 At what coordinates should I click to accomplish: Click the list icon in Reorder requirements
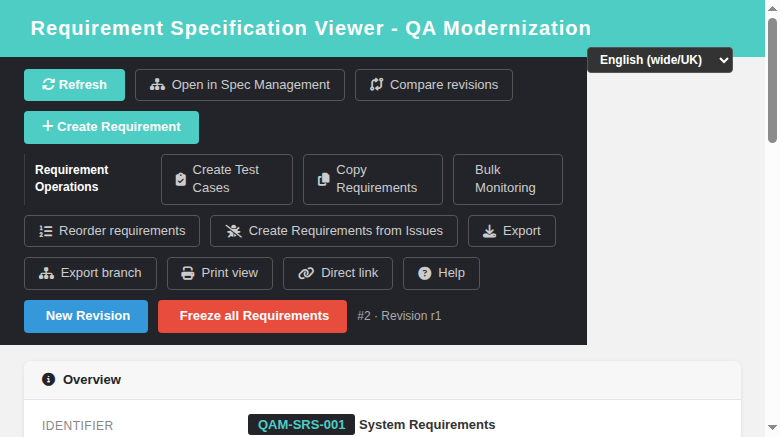pyautogui.click(x=46, y=231)
